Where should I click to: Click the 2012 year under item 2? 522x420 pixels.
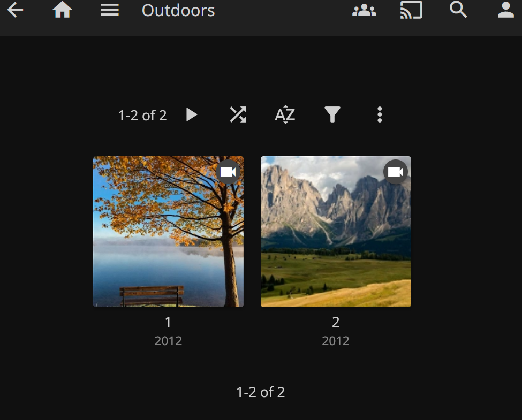[336, 341]
